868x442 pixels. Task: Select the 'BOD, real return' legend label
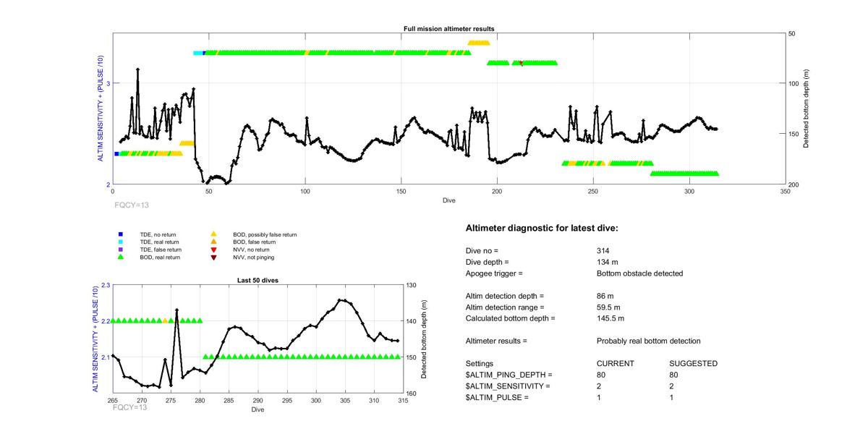(160, 257)
